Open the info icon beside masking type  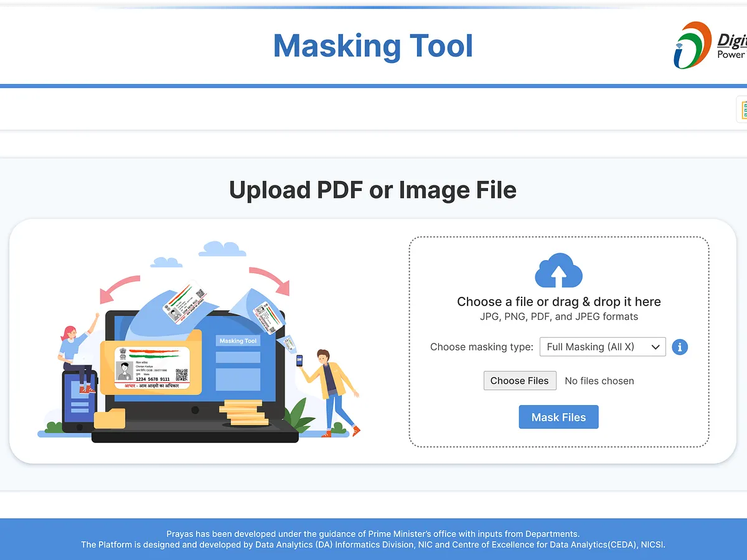pos(680,347)
